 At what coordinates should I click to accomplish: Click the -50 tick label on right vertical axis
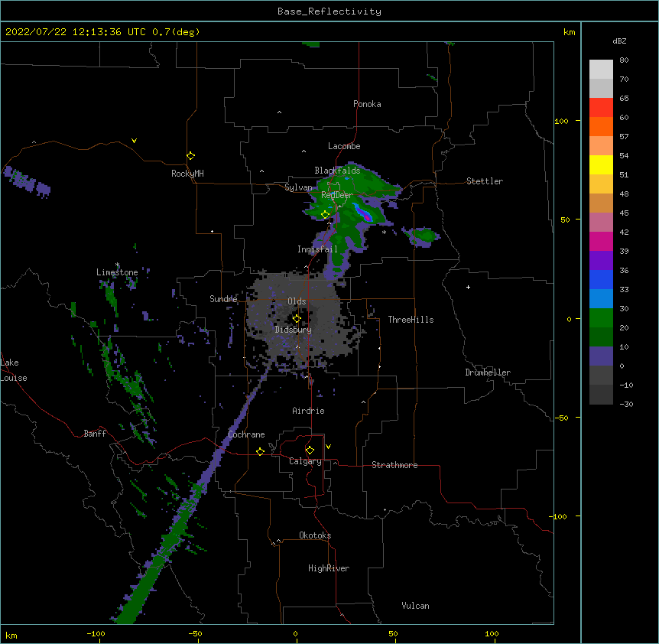click(x=561, y=418)
